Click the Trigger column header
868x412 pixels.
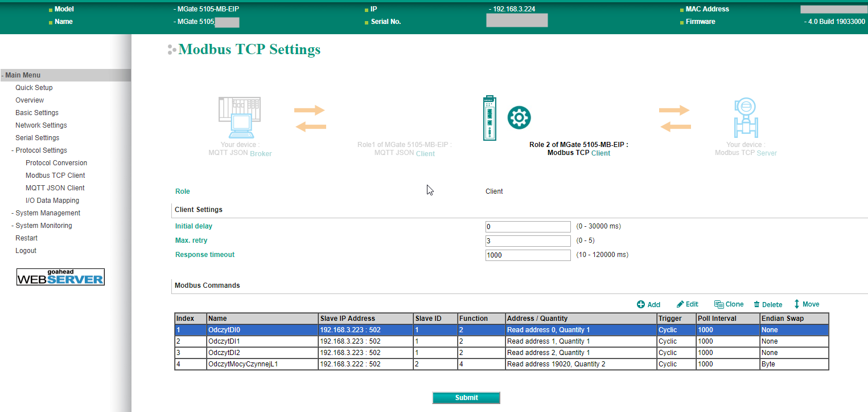pos(676,319)
